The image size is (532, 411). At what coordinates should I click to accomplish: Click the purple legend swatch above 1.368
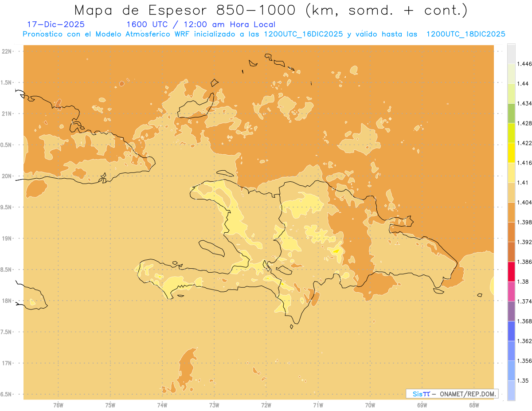[511, 311]
